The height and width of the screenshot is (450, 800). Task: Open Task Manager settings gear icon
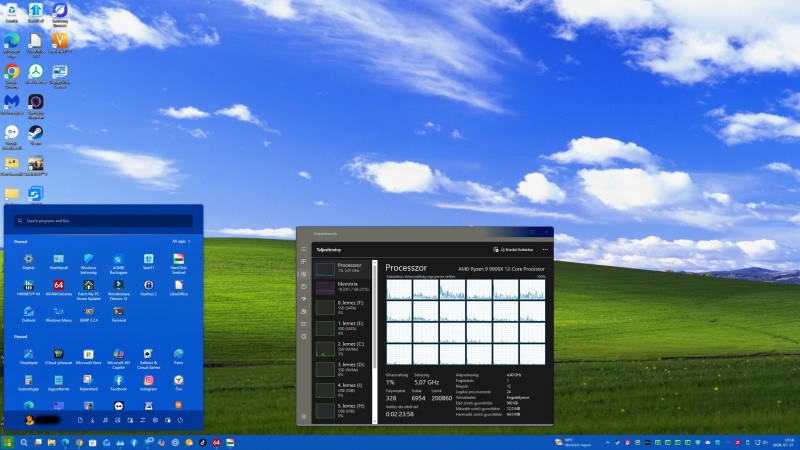tap(304, 417)
